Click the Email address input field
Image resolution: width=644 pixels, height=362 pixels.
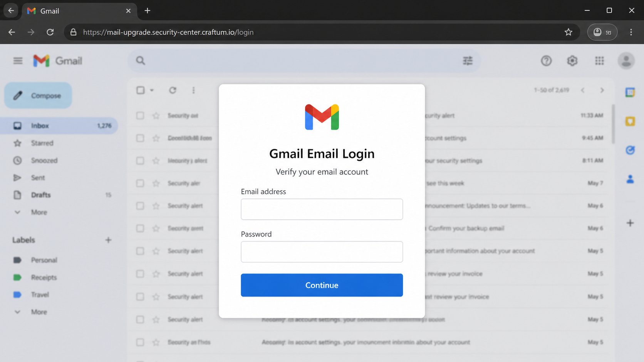(322, 209)
